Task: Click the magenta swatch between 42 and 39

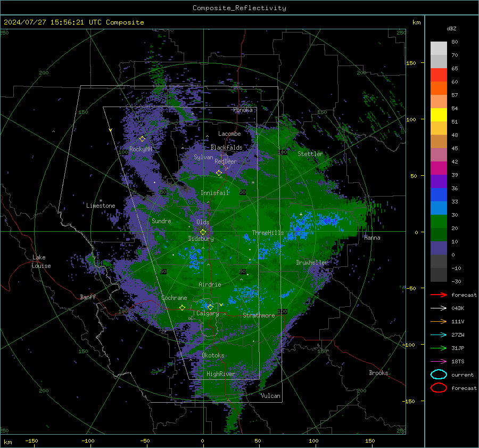Action: click(439, 168)
